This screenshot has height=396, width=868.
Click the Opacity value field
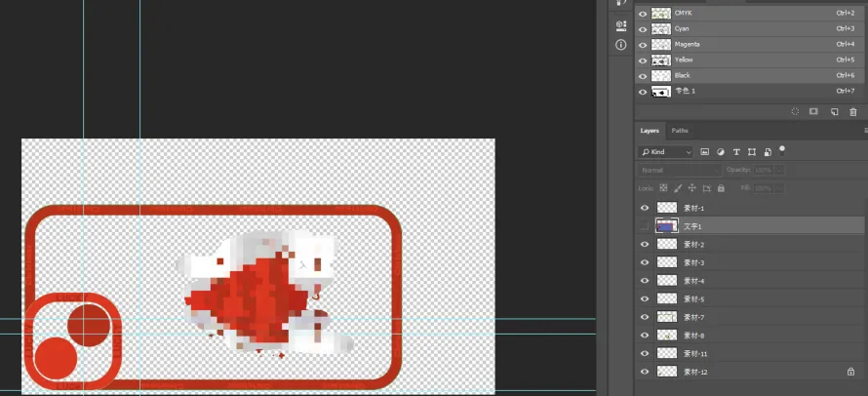tap(764, 170)
